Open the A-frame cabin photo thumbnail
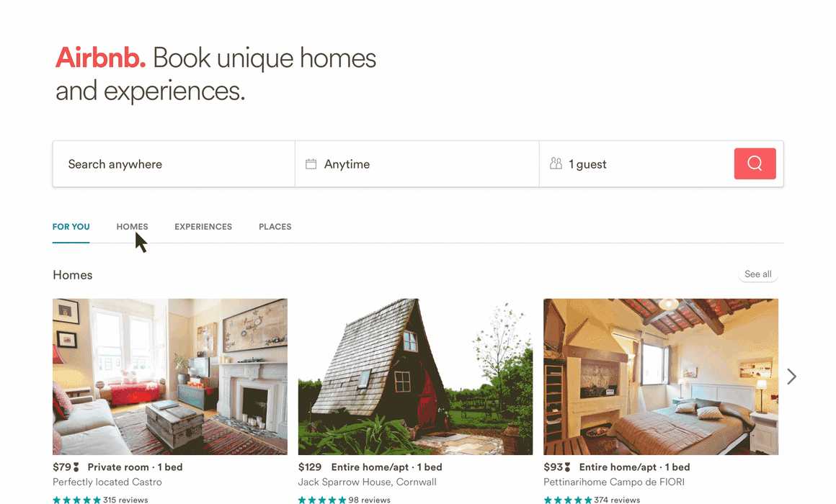The height and width of the screenshot is (504, 836). tap(415, 377)
